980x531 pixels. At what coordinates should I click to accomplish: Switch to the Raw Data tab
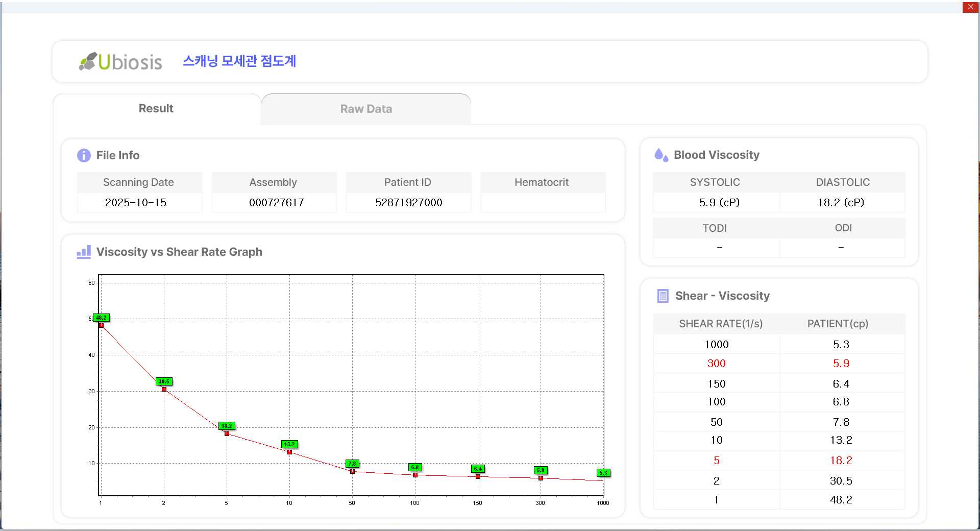tap(366, 109)
